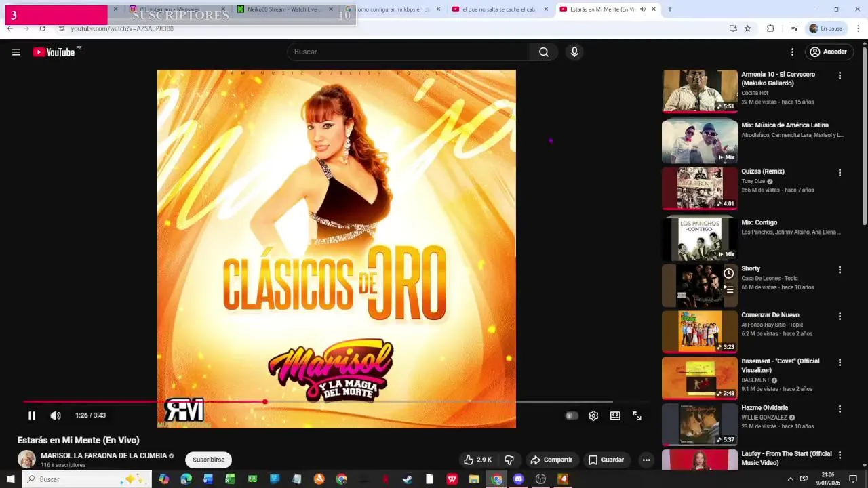Open Discord from the taskbar

pos(519,479)
